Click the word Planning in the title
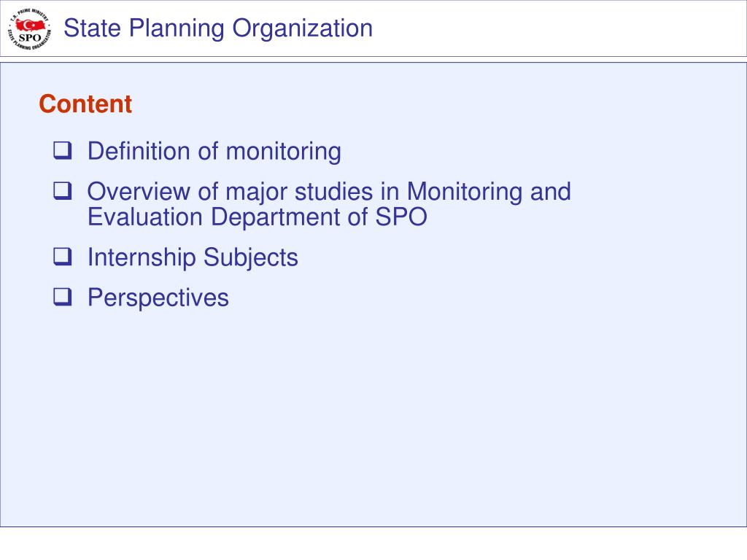 pos(177,28)
